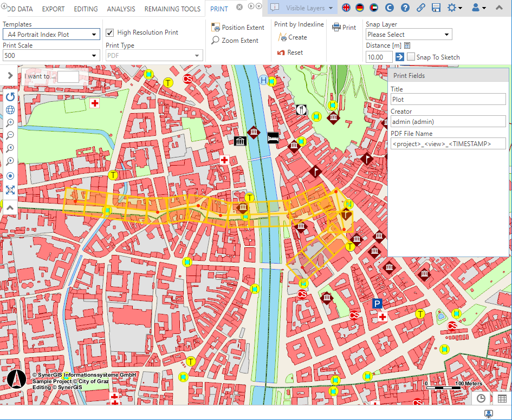Switch to the ANALYSIS tab

click(121, 9)
